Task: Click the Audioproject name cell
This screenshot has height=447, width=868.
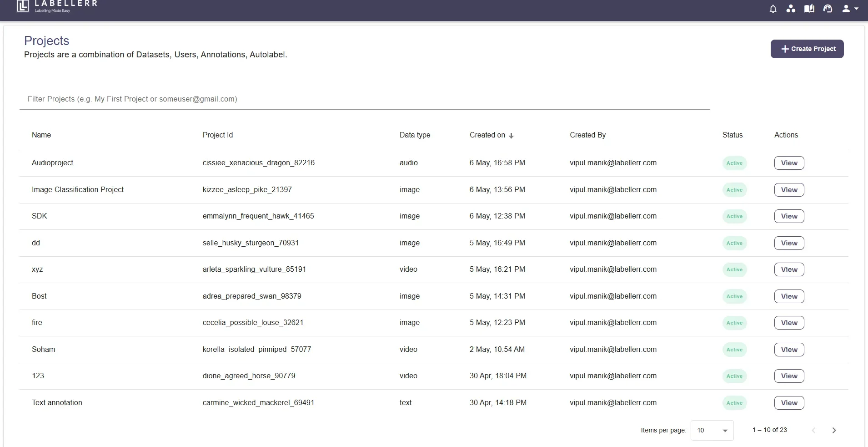Action: [52, 163]
